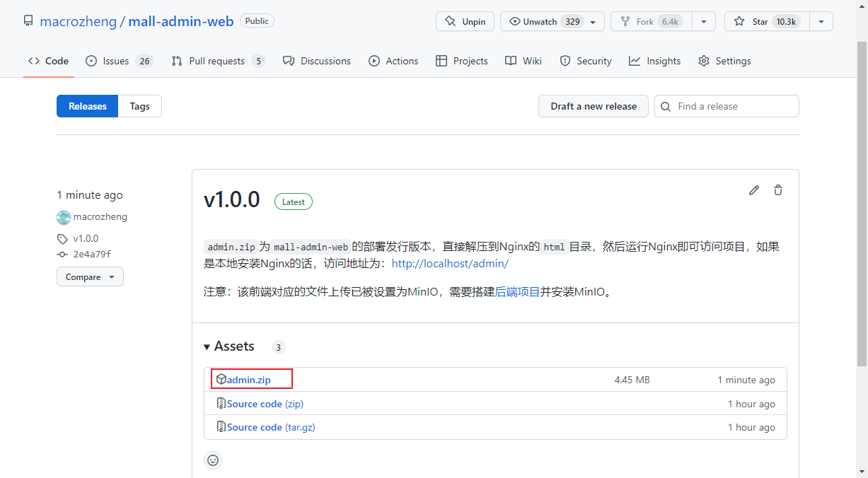Open the Wiki tab
This screenshot has width=868, height=478.
[523, 61]
